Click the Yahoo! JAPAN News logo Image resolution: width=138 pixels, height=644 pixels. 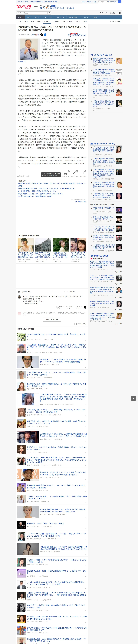(28, 7)
